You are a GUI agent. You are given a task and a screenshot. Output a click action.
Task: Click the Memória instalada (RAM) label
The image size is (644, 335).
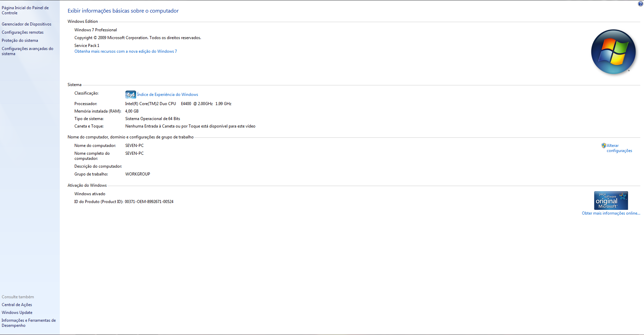click(x=98, y=111)
